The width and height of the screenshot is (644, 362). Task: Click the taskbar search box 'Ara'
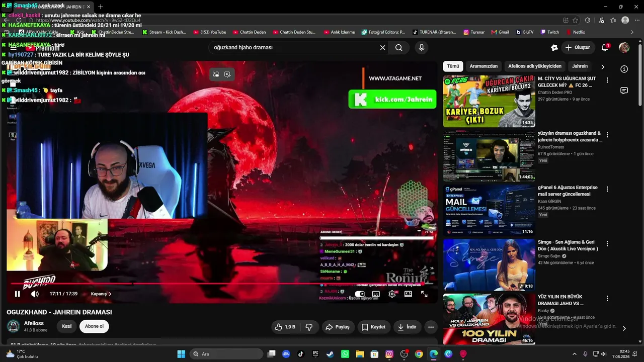[226, 354]
